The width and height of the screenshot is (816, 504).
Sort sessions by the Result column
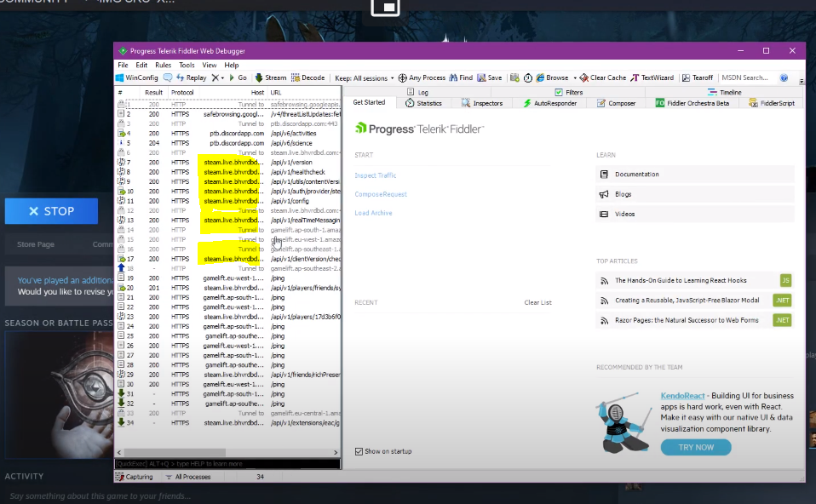(153, 92)
